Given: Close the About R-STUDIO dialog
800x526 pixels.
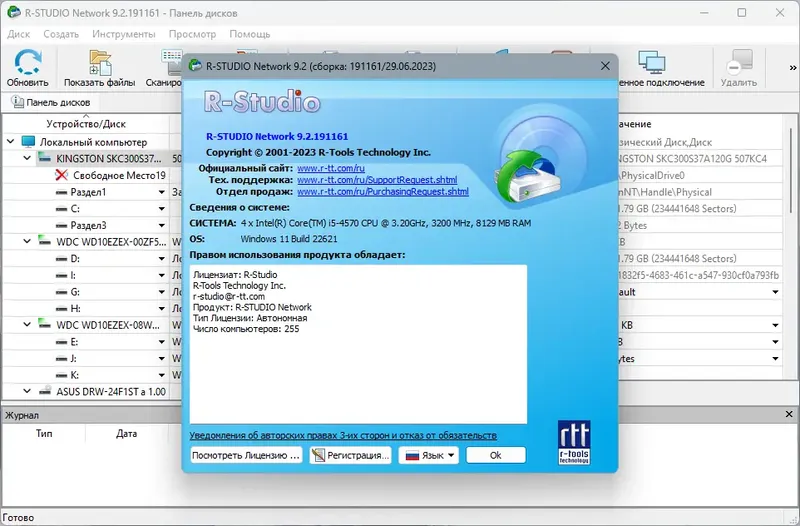Looking at the screenshot, I should (605, 66).
